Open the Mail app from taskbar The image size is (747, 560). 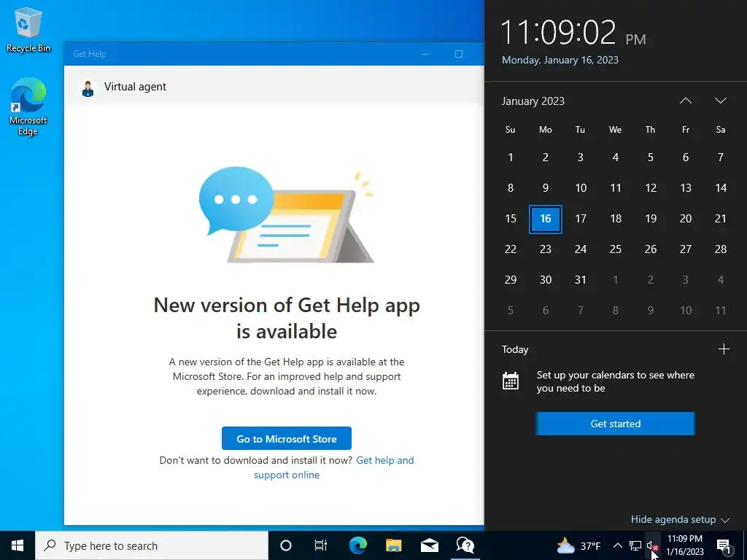pos(429,545)
